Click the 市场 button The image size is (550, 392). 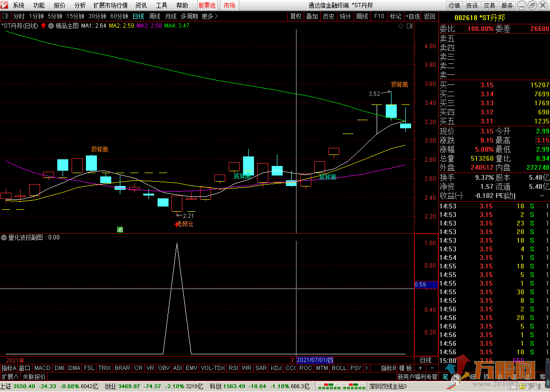coord(230,5)
